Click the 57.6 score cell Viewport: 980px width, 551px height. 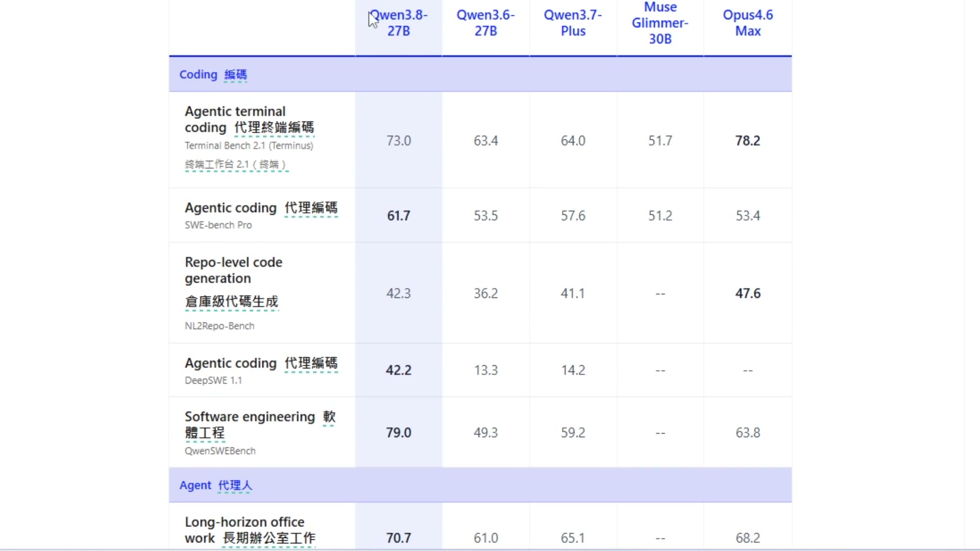click(x=573, y=216)
